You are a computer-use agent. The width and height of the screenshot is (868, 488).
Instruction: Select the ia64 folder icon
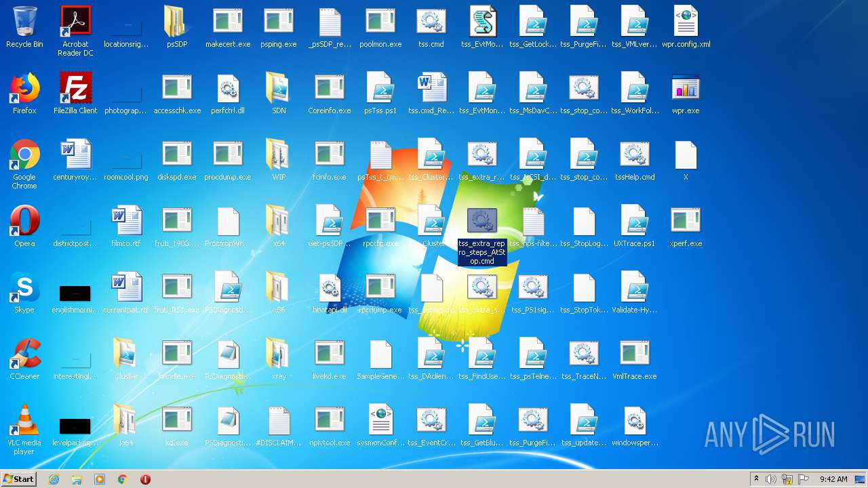point(126,421)
